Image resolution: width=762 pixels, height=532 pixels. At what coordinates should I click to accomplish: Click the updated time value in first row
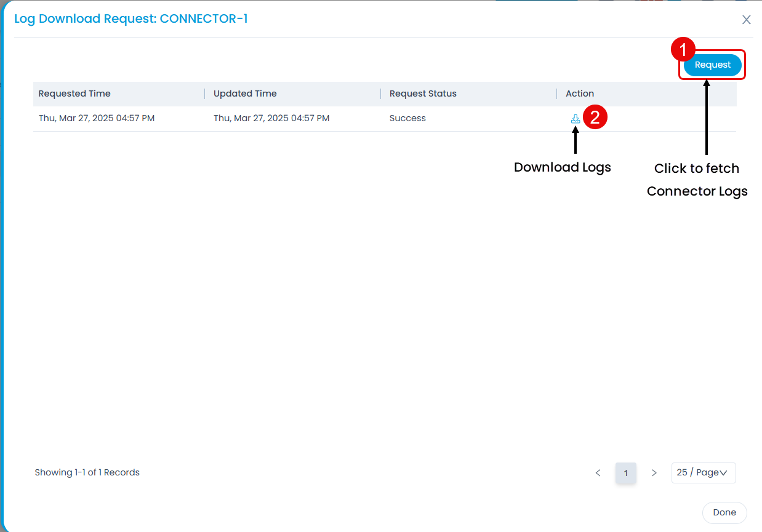tap(271, 118)
